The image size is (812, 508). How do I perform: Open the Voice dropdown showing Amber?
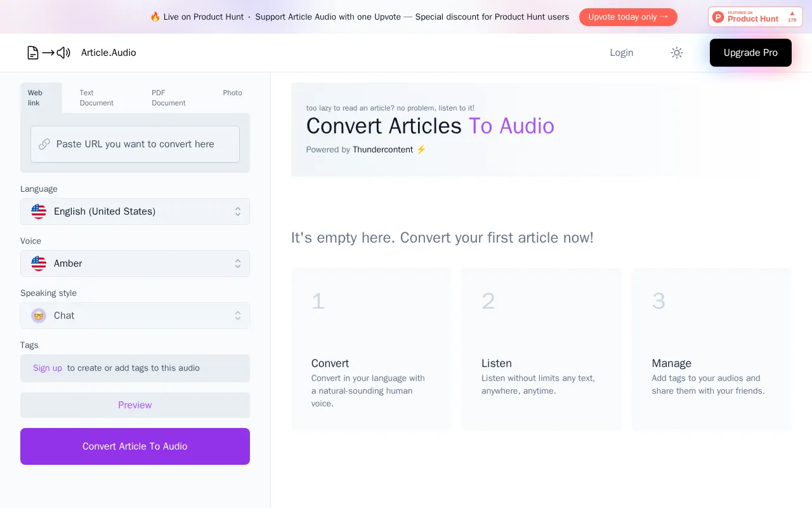135,264
